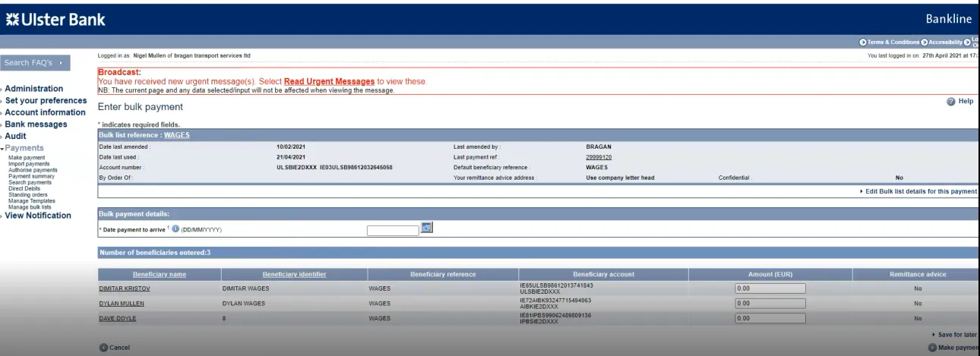Image resolution: width=980 pixels, height=356 pixels.
Task: Click Search FAQ's button
Action: pyautogui.click(x=36, y=62)
